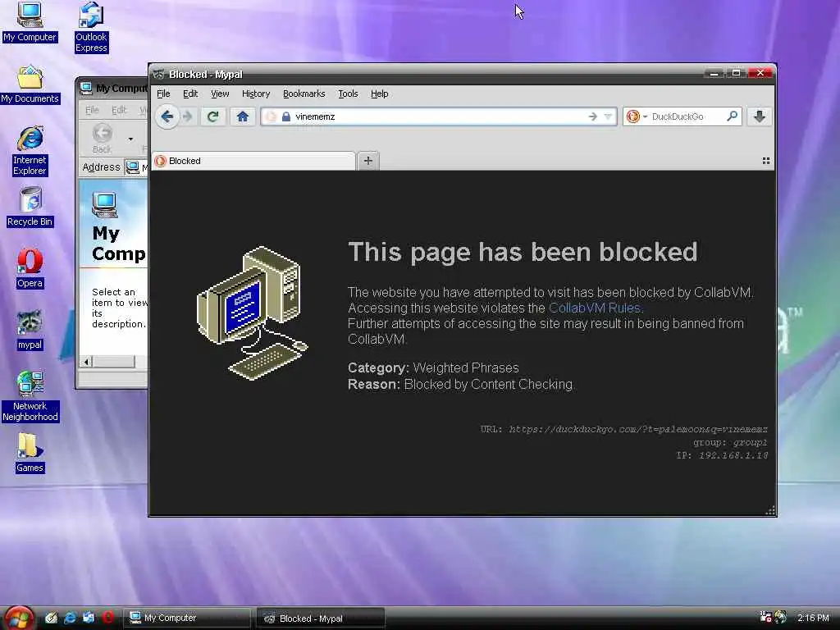Image resolution: width=840 pixels, height=630 pixels.
Task: Click Show Desktop quick launch icon
Action: [51, 618]
